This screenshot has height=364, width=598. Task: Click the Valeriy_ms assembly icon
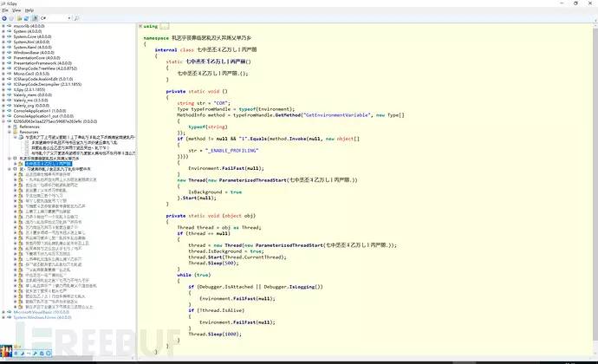pos(10,101)
